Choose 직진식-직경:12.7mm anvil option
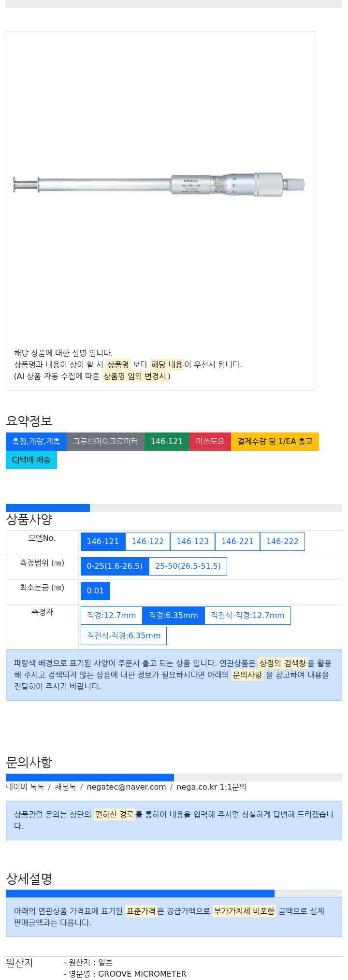The width and height of the screenshot is (348, 980). click(x=247, y=616)
